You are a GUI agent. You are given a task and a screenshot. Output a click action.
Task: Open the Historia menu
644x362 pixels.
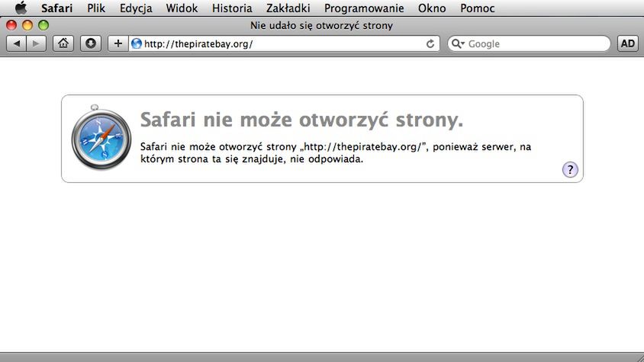click(x=232, y=8)
